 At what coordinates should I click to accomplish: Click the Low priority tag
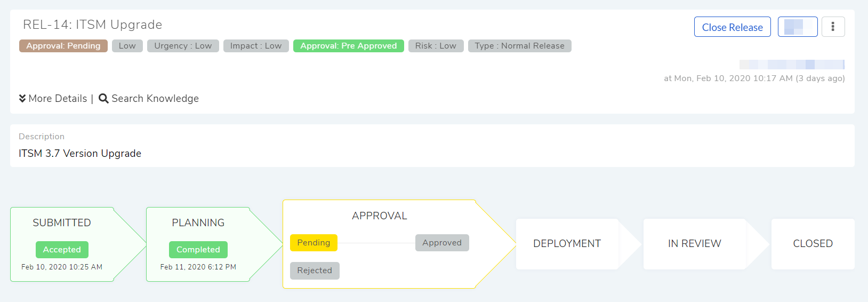point(127,46)
